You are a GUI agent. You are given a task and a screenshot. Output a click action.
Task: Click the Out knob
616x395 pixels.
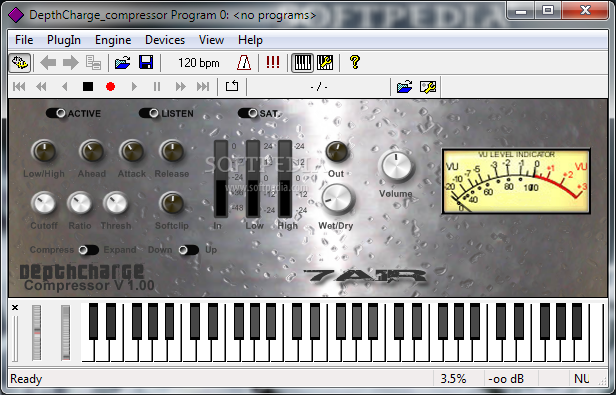pyautogui.click(x=337, y=151)
